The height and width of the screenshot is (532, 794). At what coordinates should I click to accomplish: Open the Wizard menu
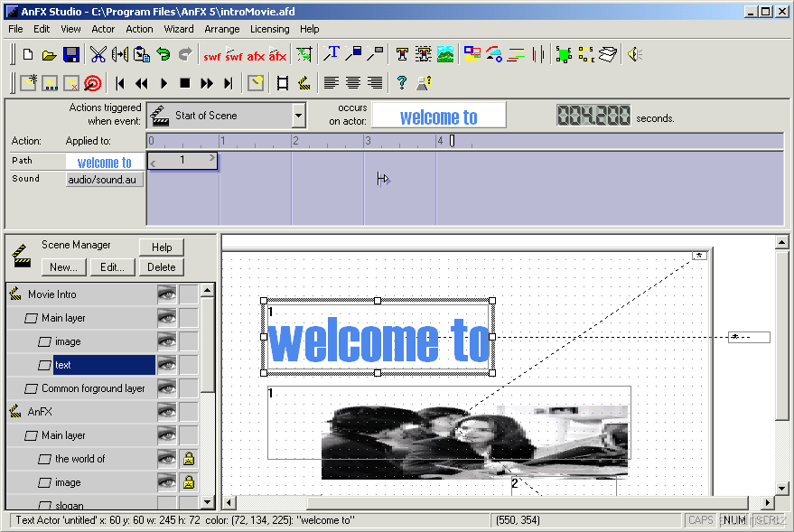[178, 29]
